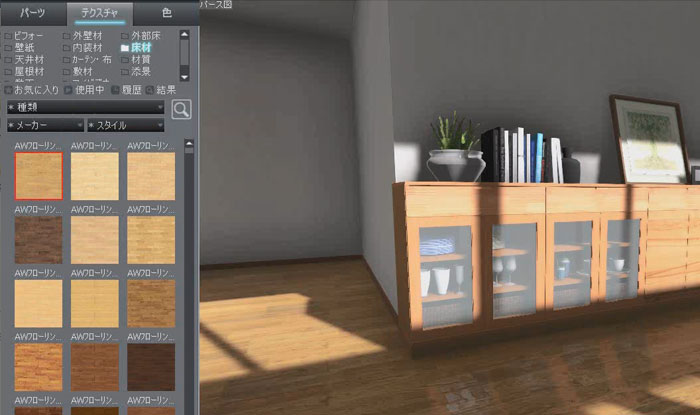Select the 床材 flooring folder
This screenshot has height=415, width=700.
tap(143, 47)
